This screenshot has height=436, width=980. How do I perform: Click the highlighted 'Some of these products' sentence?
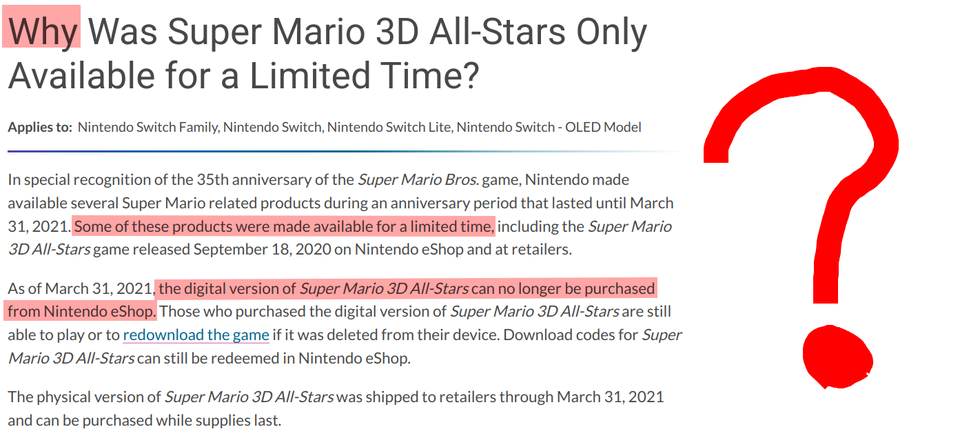pos(284,227)
